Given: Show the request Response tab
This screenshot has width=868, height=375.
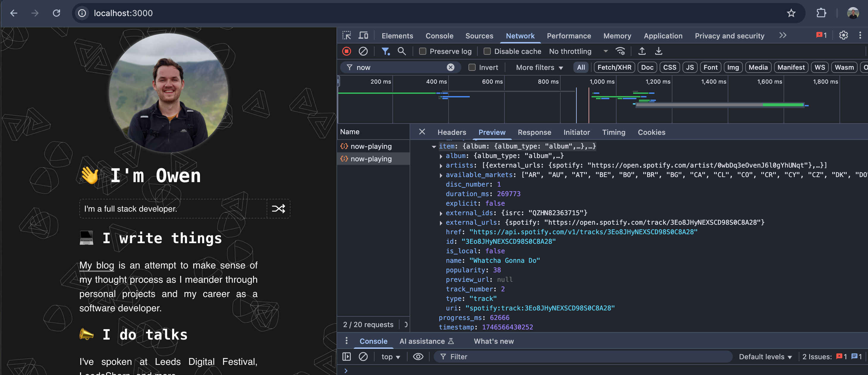Looking at the screenshot, I should tap(534, 132).
